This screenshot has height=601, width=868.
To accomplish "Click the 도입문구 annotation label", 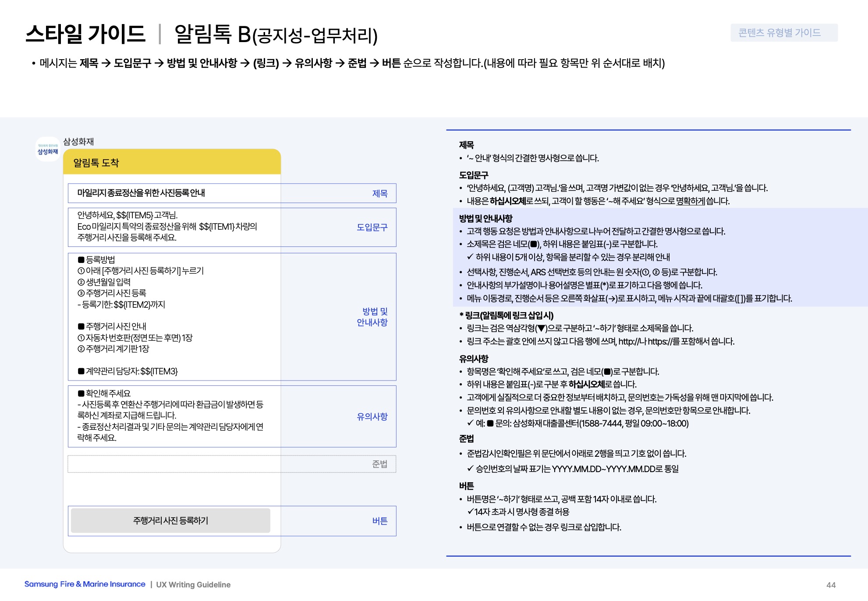I will (372, 227).
